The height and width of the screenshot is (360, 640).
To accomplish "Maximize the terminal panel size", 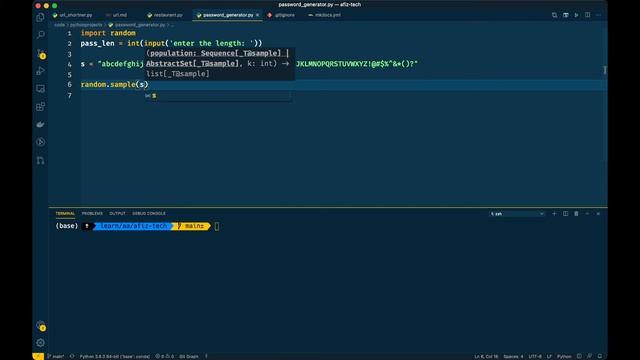I will [587, 213].
